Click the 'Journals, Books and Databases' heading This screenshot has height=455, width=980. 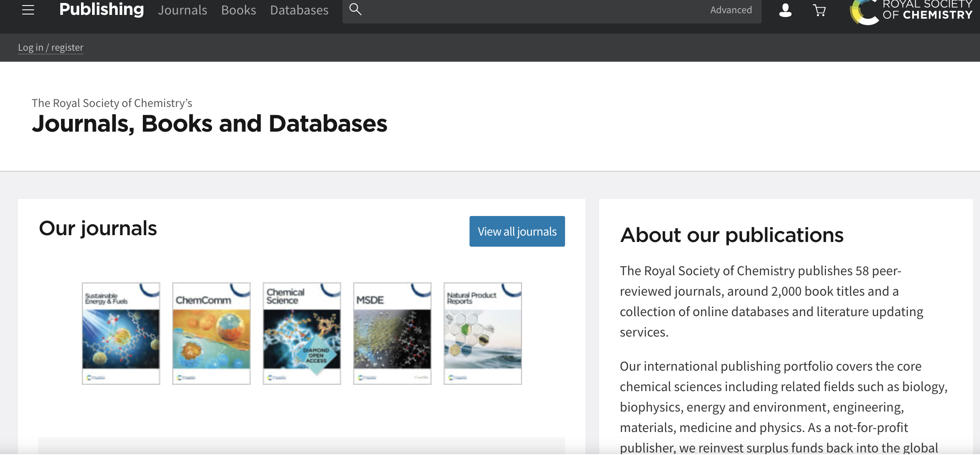click(209, 124)
